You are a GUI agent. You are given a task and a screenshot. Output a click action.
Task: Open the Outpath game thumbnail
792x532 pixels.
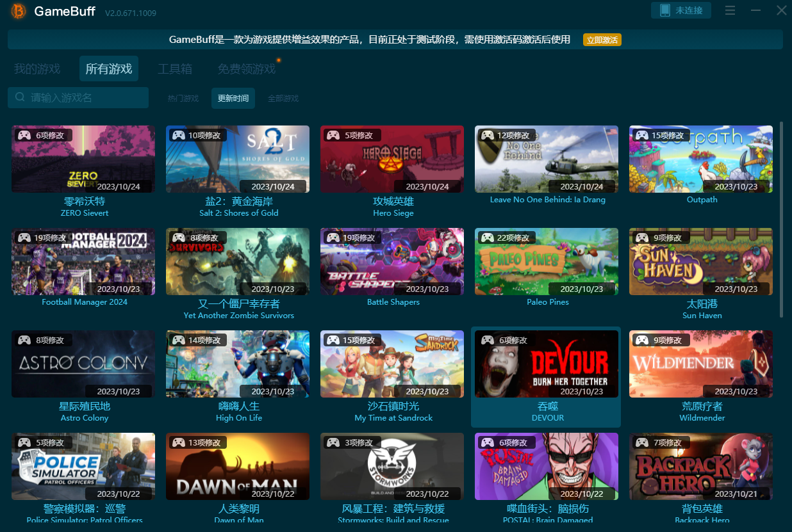701,159
